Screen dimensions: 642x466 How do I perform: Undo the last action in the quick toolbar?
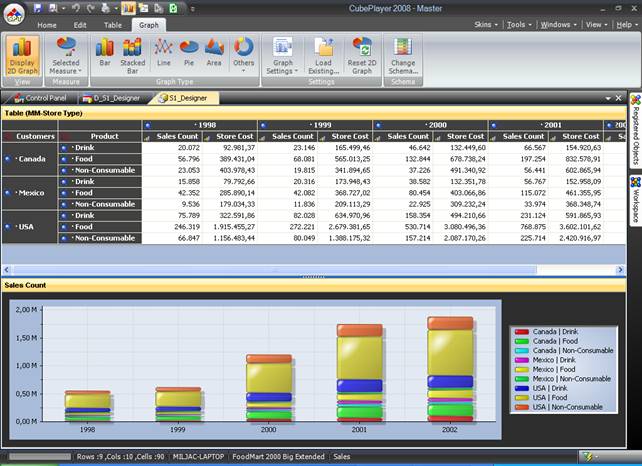coord(75,8)
